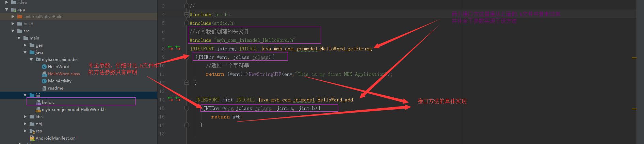Click the build folder icon
This screenshot has height=144, width=644.
pyautogui.click(x=20, y=24)
